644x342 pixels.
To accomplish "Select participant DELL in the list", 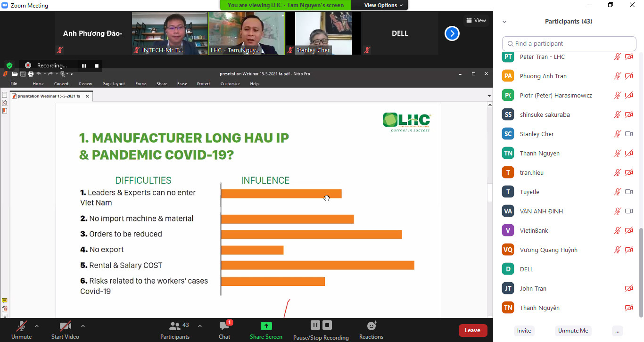I will 568,269.
